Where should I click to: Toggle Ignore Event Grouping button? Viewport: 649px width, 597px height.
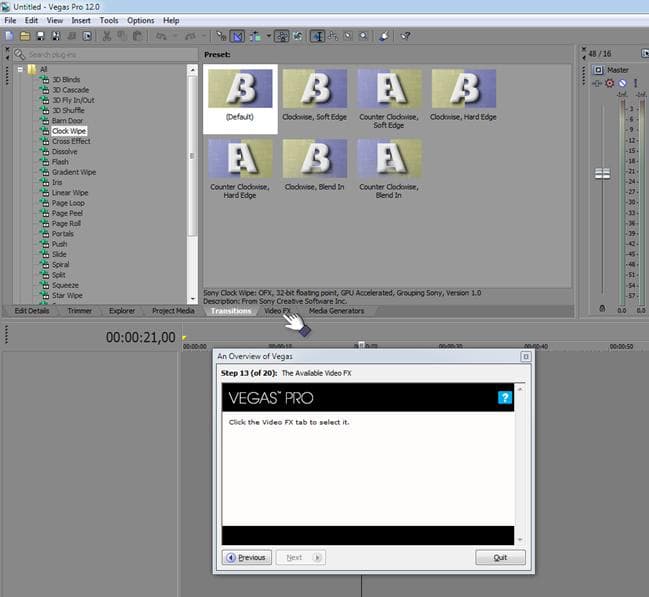[298, 36]
